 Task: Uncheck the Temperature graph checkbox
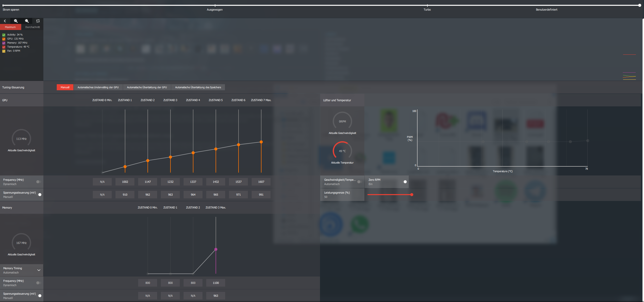pos(4,47)
